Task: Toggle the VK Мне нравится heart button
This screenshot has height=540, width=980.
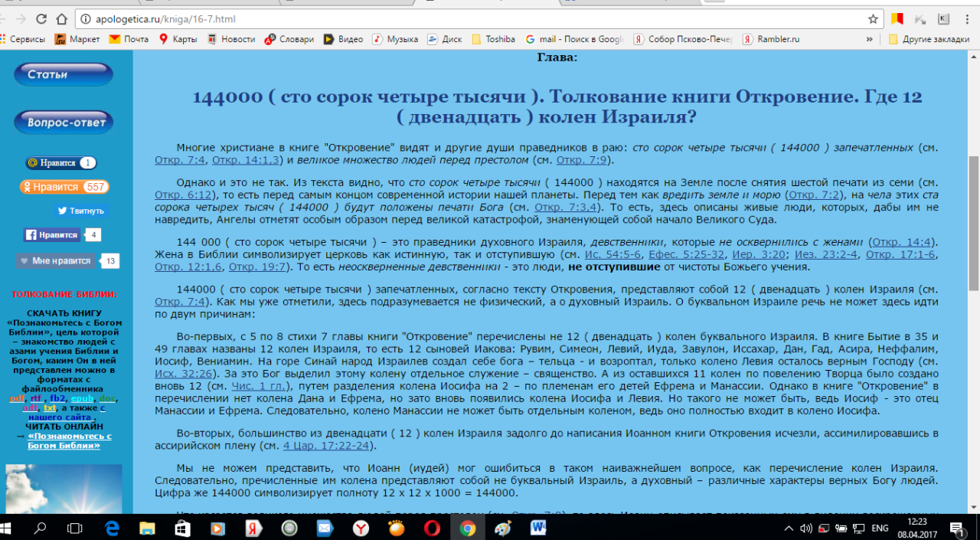Action: click(x=57, y=261)
